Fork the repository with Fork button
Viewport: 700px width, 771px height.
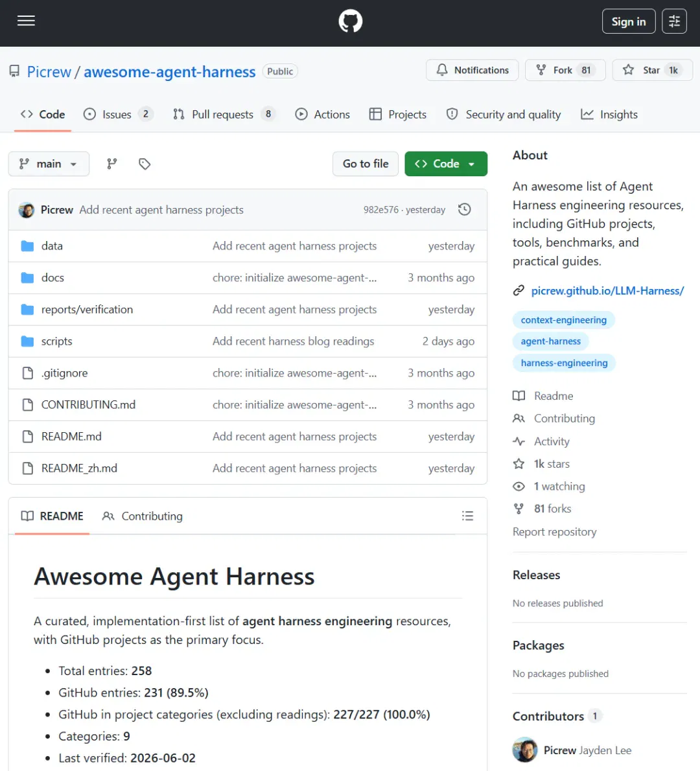(x=565, y=70)
